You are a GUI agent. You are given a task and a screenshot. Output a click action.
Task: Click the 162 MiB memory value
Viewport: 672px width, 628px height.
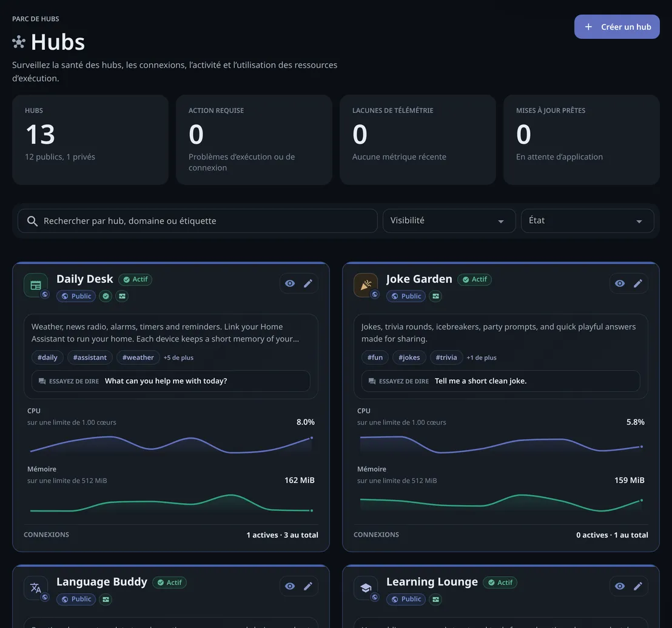tap(300, 481)
